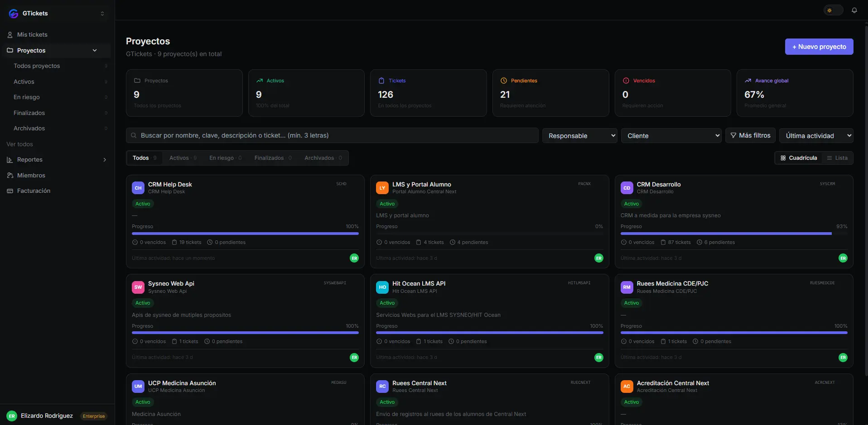Click the AC avatar of Acreditación Central Next
This screenshot has height=425, width=868.
(627, 386)
